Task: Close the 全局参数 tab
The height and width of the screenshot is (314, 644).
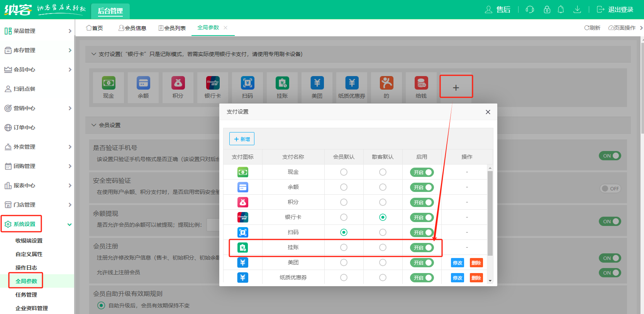Action: pos(225,28)
